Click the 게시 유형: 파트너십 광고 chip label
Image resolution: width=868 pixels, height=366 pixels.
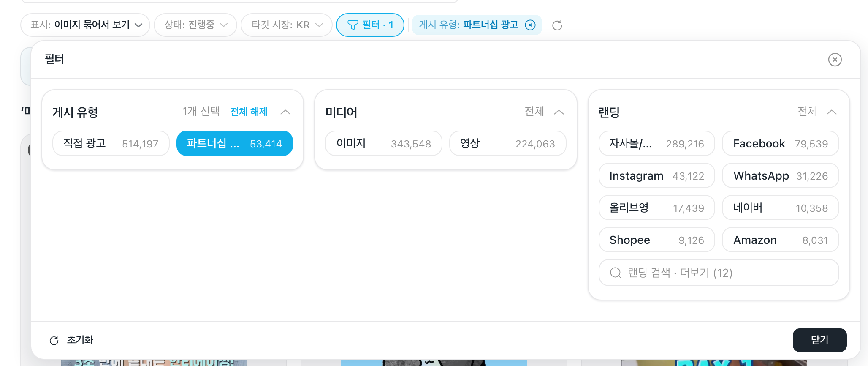click(468, 25)
